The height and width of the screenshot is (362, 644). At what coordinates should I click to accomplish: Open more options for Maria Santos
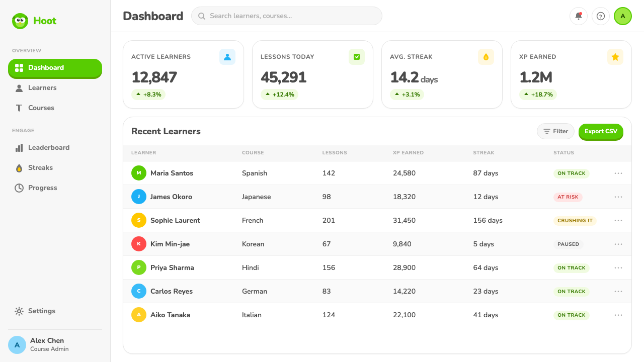tap(618, 173)
